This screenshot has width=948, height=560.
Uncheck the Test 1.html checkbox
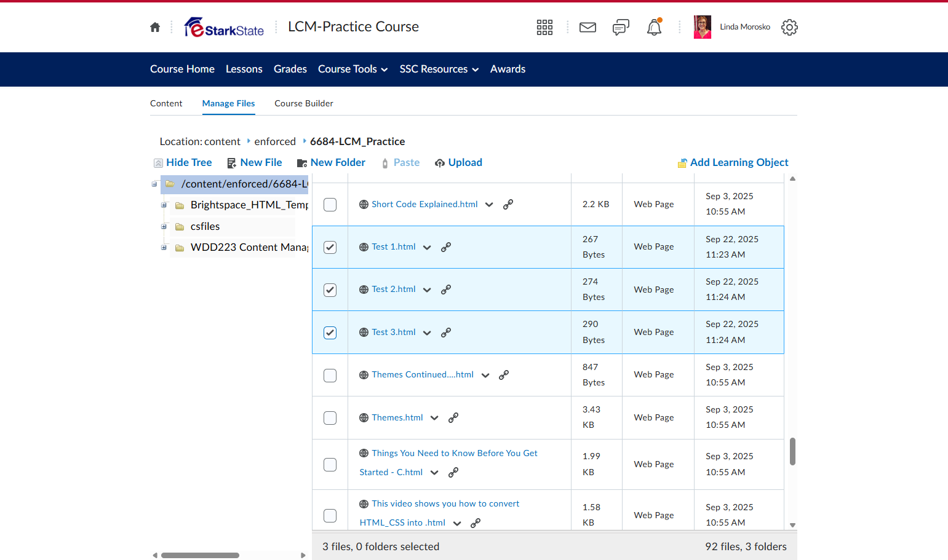click(x=330, y=247)
